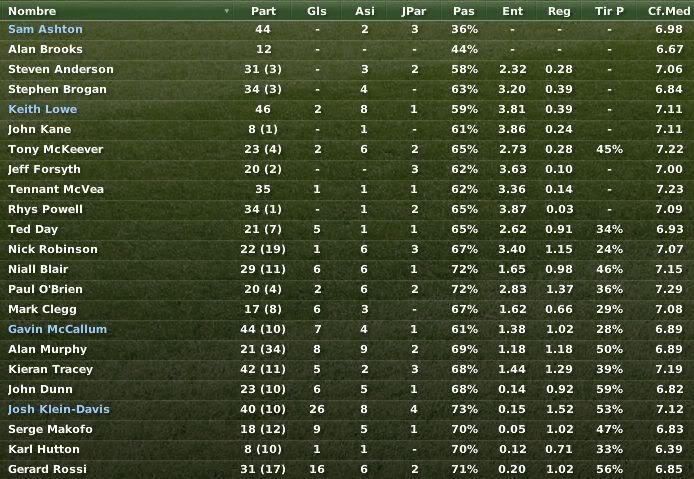Sort by the Pas column header
694x479 pixels.
pos(464,11)
